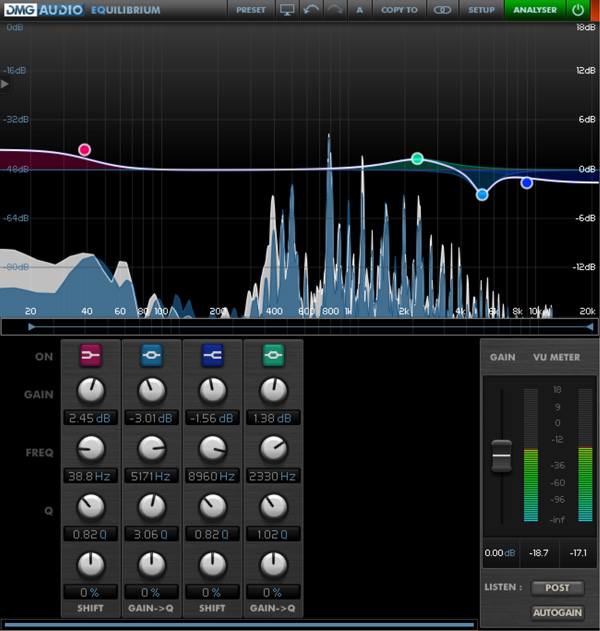This screenshot has height=631, width=600.
Task: Click the gain knob above 1.38 dB
Action: click(274, 391)
